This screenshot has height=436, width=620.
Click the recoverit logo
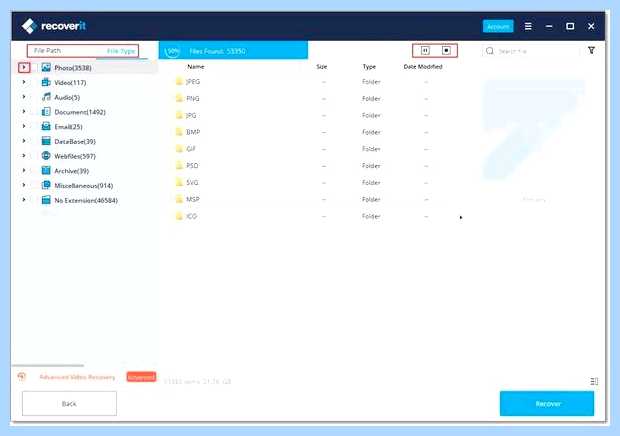(53, 26)
